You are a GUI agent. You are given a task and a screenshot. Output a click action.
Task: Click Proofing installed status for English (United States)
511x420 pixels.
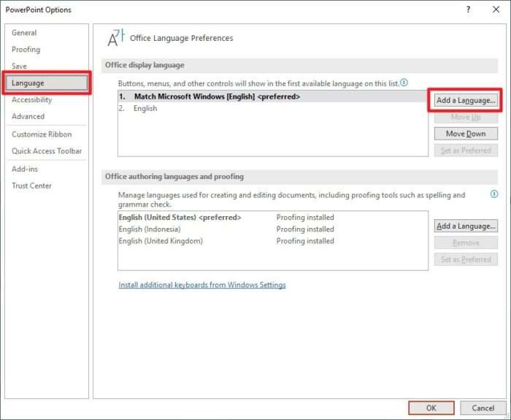pyautogui.click(x=305, y=217)
